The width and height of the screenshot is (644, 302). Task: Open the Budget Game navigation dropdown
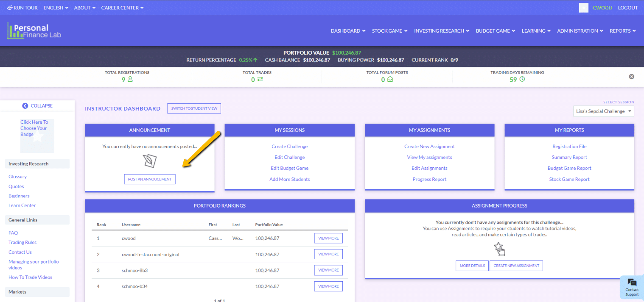point(496,31)
